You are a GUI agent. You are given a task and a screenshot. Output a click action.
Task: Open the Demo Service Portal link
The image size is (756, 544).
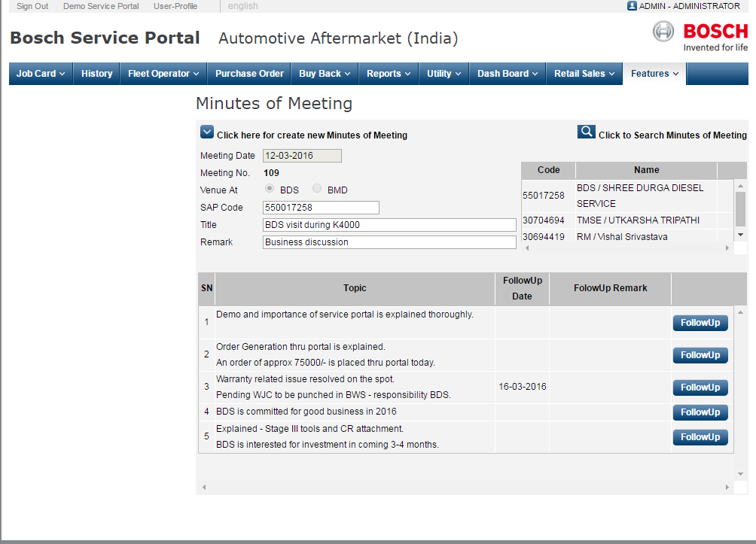pyautogui.click(x=101, y=6)
